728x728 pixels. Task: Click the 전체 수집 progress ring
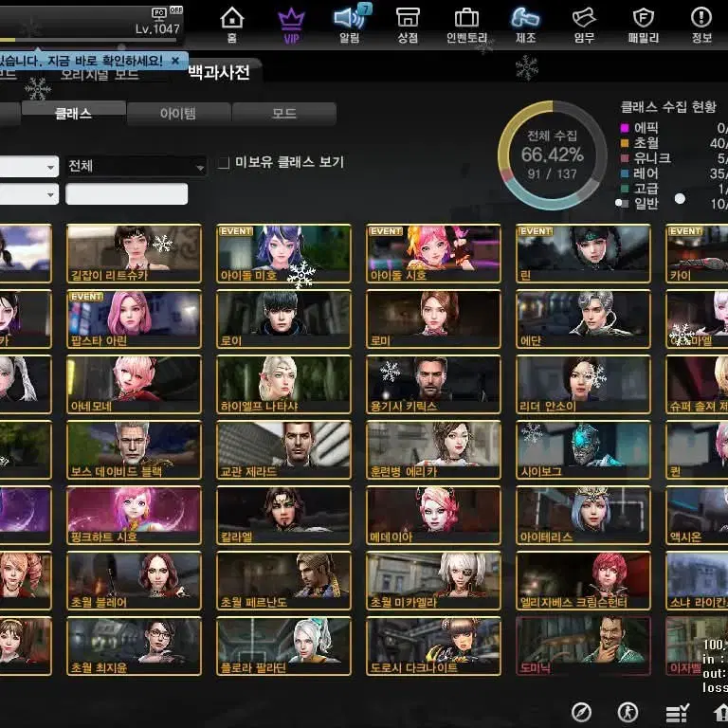(x=552, y=155)
